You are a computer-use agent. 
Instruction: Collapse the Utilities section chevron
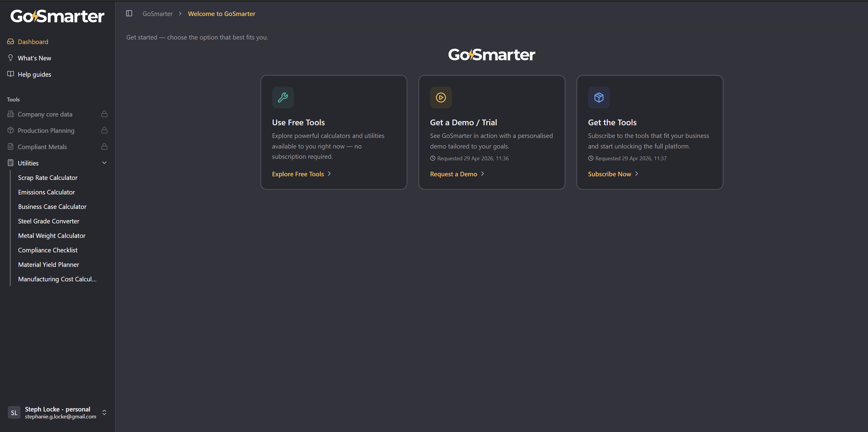point(104,162)
